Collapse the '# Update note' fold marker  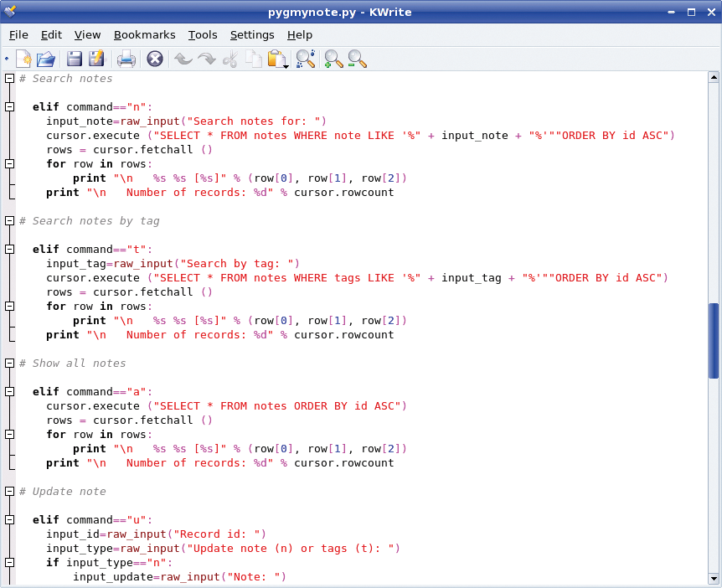click(x=9, y=492)
